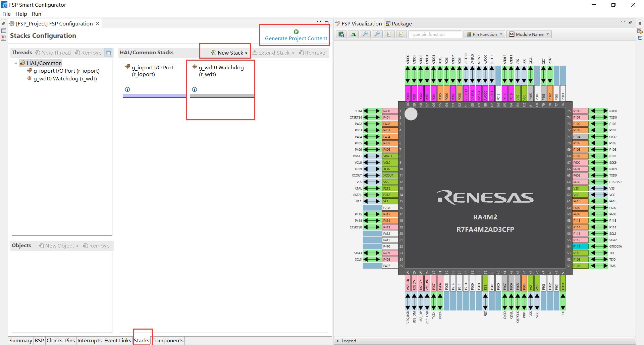The width and height of the screenshot is (644, 345).
Task: Open the File menu
Action: (6, 14)
